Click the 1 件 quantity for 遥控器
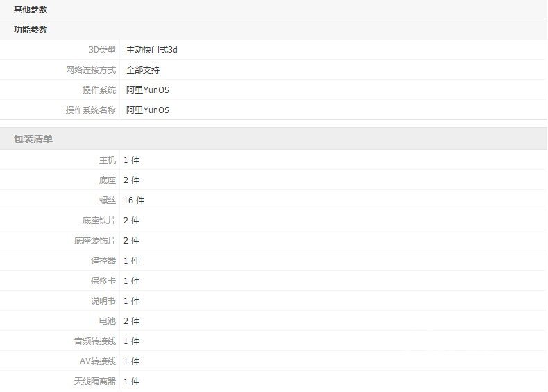Viewport: 548px width, 392px height. tap(131, 260)
